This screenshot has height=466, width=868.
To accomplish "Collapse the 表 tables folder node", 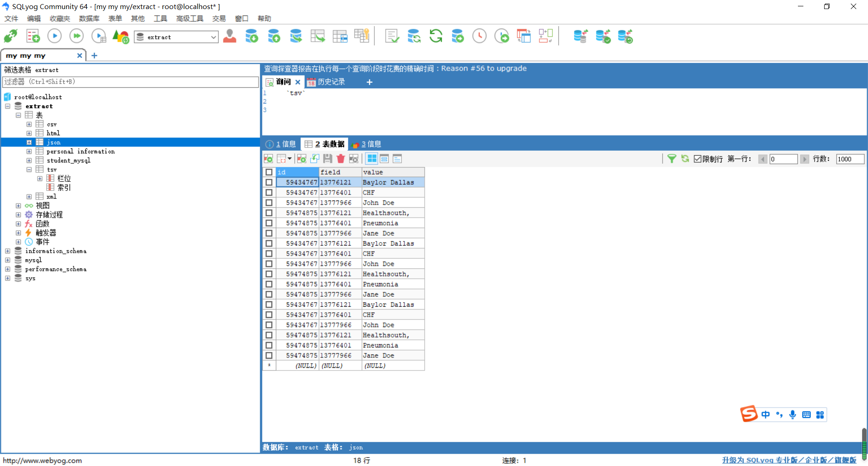I will tap(19, 115).
